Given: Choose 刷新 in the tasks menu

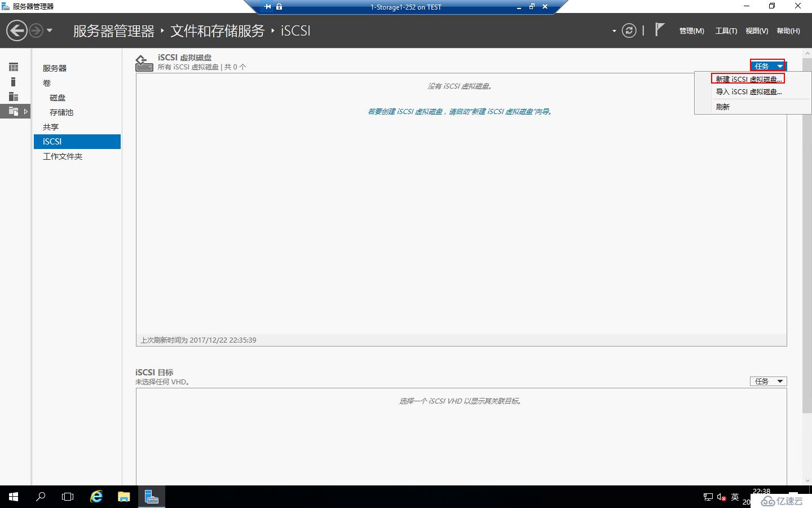Looking at the screenshot, I should tap(722, 107).
